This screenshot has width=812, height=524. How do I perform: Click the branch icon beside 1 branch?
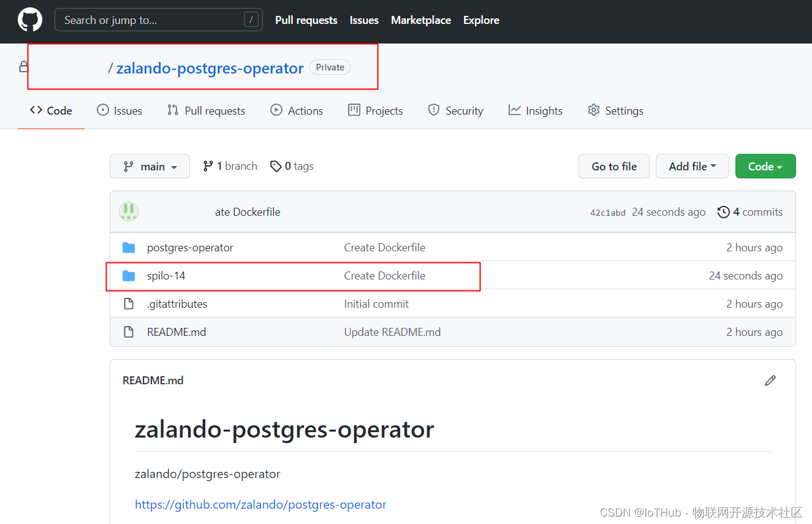point(208,166)
